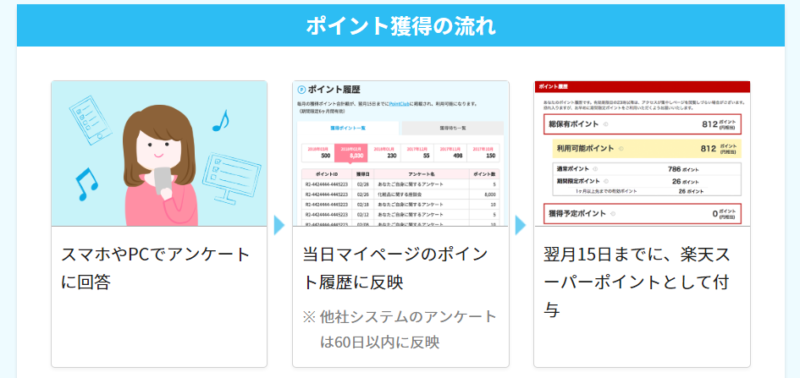Click the 総保有ポイント row
The height and width of the screenshot is (378, 800).
click(x=642, y=124)
